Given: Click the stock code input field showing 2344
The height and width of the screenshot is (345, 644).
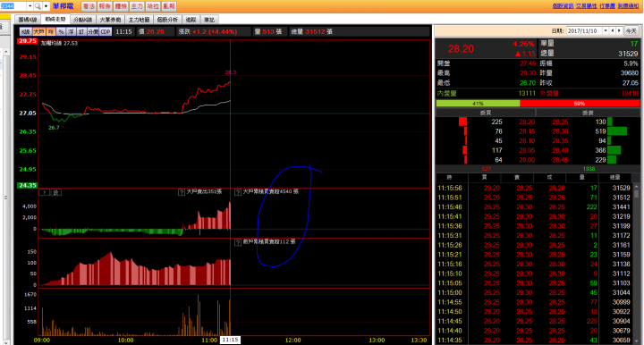Looking at the screenshot, I should tap(13, 6).
